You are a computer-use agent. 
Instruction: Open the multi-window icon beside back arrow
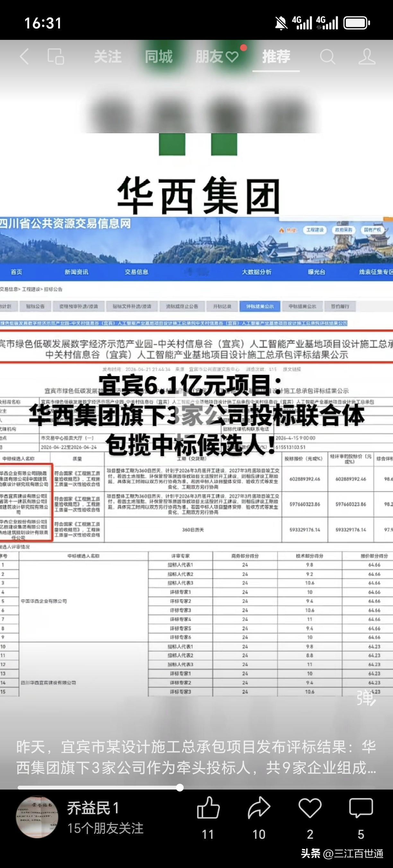[x=56, y=56]
